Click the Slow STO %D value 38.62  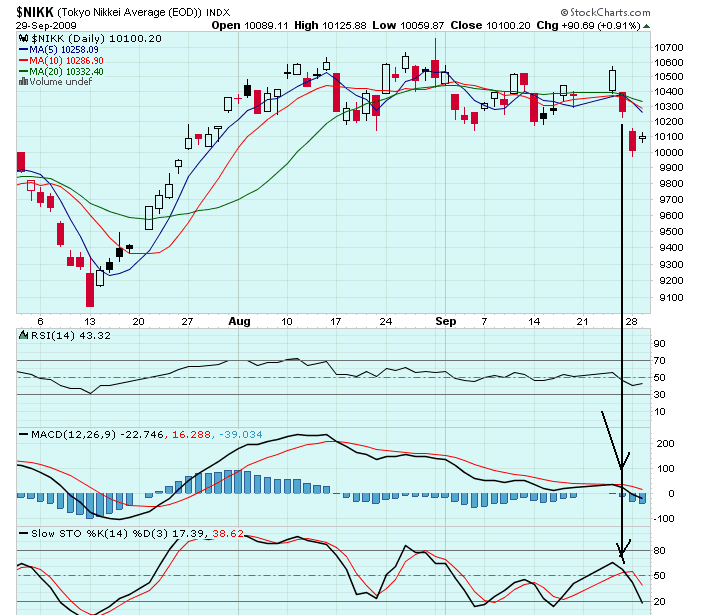[228, 534]
